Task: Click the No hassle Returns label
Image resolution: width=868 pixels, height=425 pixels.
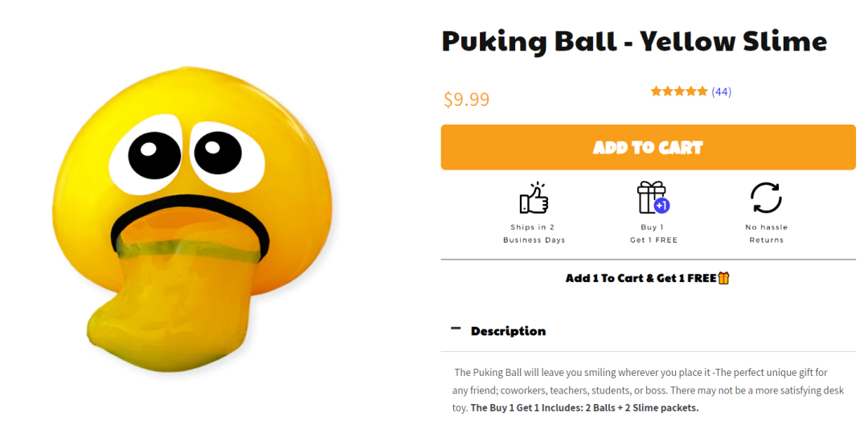Action: [x=766, y=234]
